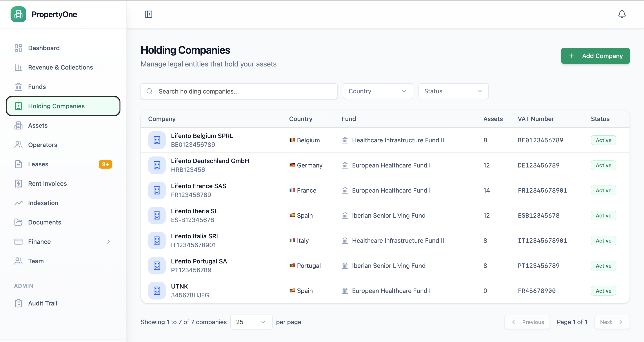Click the Team users icon
This screenshot has width=644, height=342.
(18, 261)
